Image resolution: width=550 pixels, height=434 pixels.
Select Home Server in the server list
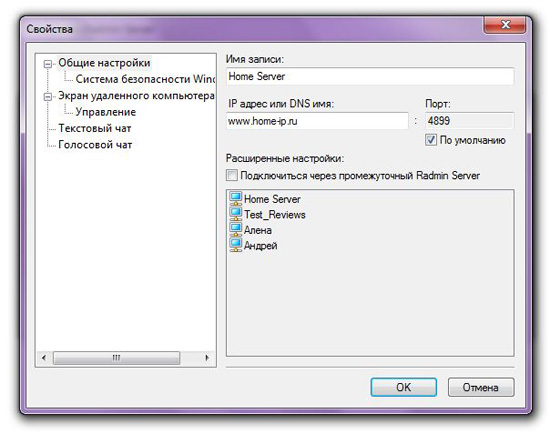[272, 199]
